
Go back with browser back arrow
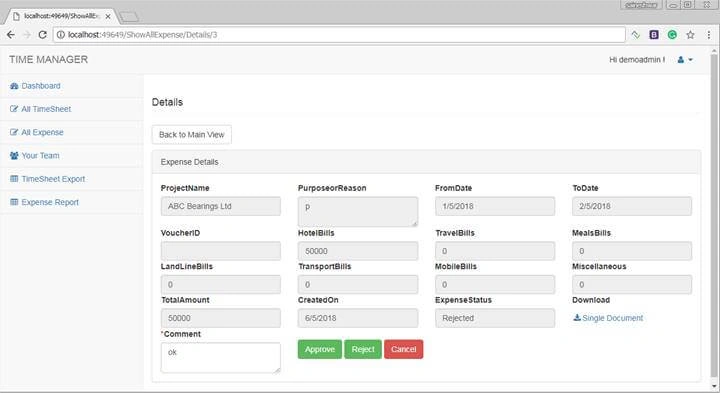(x=11, y=35)
